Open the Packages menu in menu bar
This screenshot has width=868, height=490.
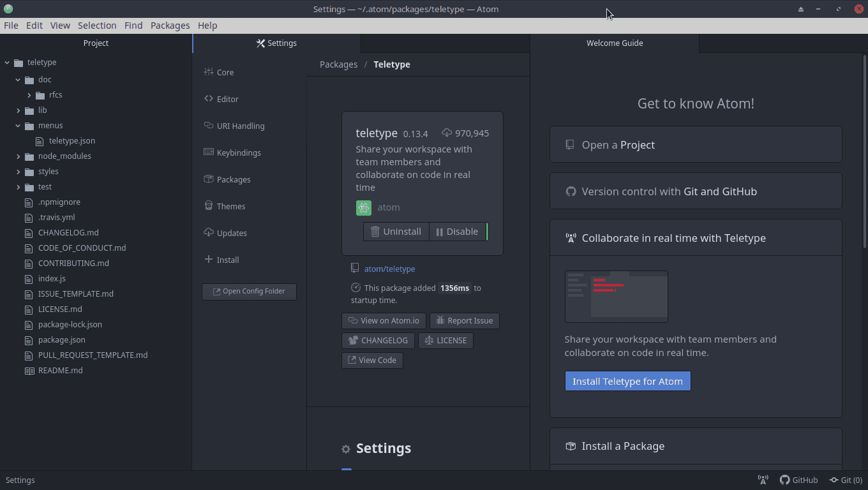tap(170, 26)
